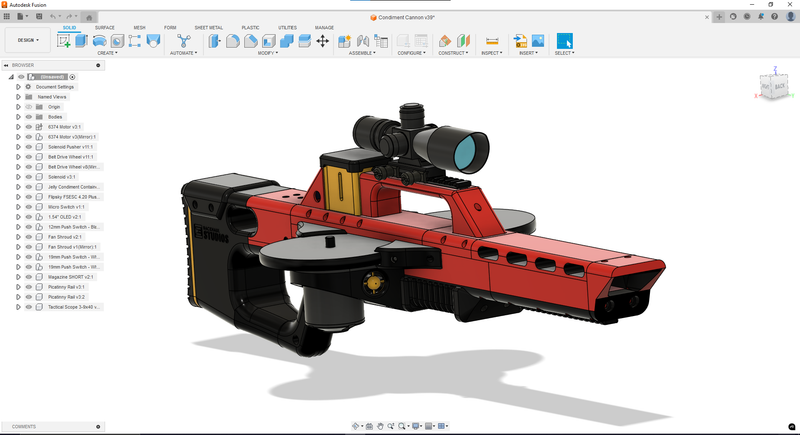
Task: Click the Undo arrow
Action: click(x=53, y=16)
